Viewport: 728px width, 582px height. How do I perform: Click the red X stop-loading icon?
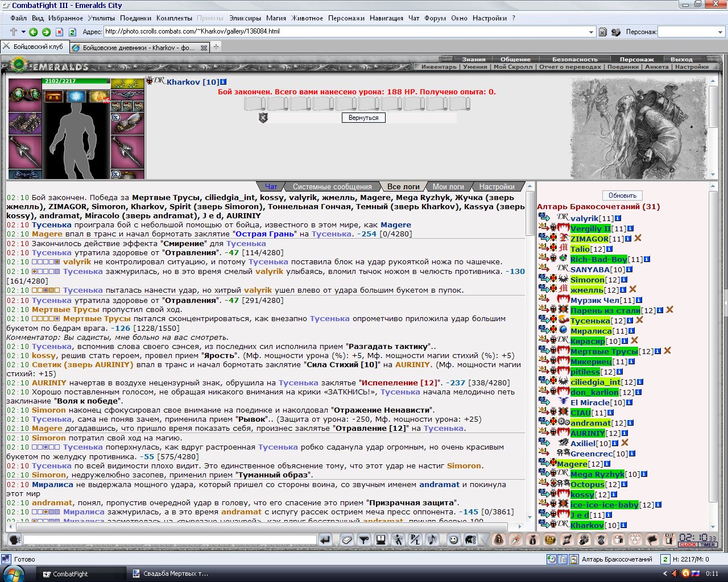59,32
